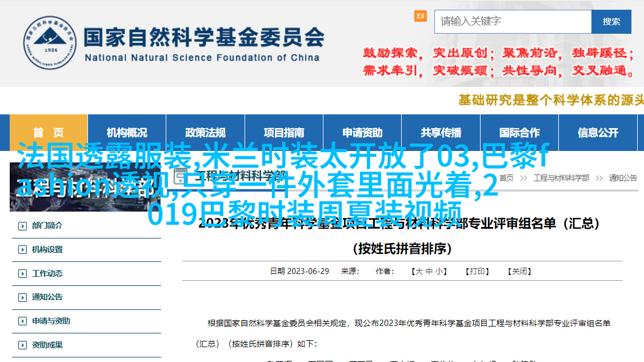Click the arrow icon beside 资助成果
This screenshot has width=644, height=362.
coord(23,345)
